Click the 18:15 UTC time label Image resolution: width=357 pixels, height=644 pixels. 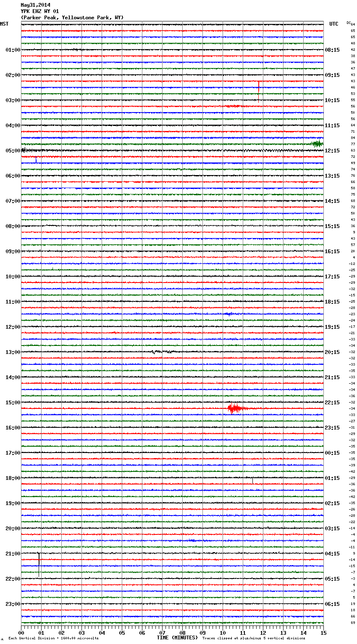[x=332, y=302]
